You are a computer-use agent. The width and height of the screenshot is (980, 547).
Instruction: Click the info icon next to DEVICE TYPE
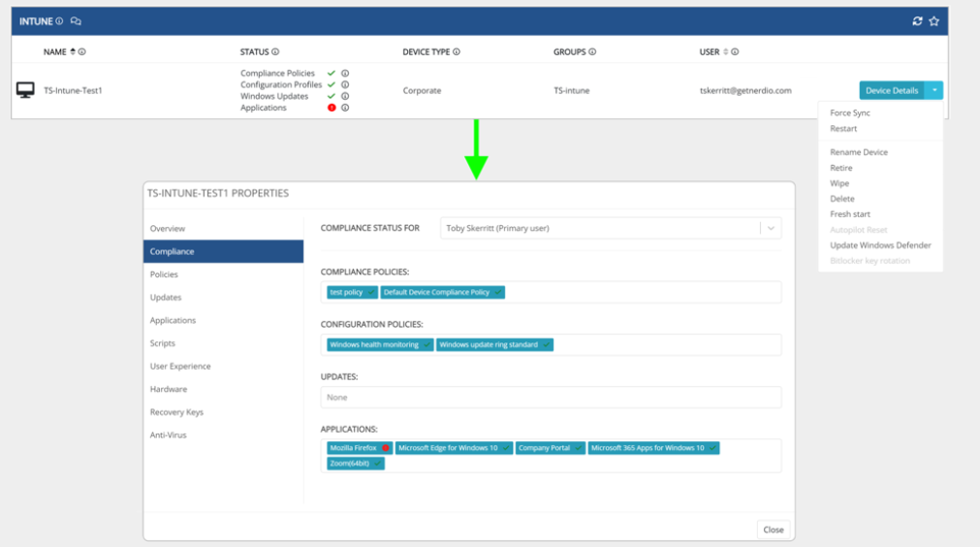pos(457,52)
